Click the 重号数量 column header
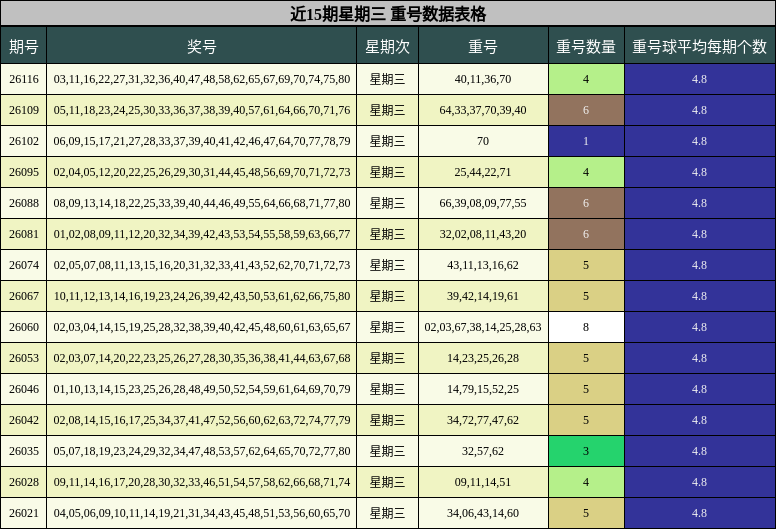The width and height of the screenshot is (776, 529). 586,45
